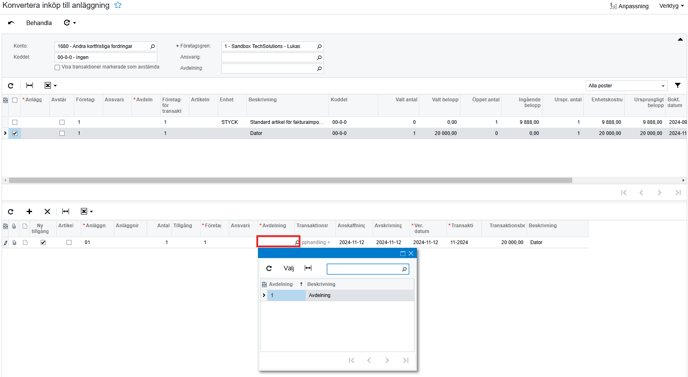Go to last page of upper grid
The image size is (688, 377).
coord(678,193)
